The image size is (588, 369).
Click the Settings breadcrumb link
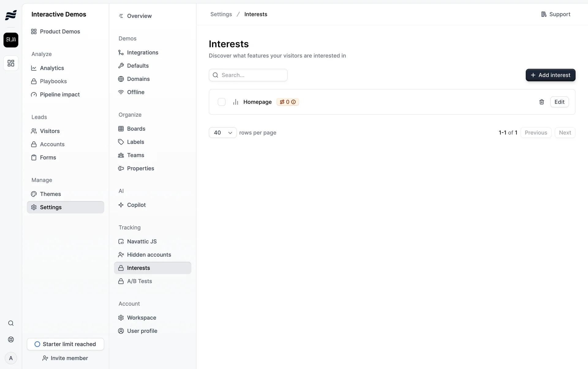(x=221, y=14)
